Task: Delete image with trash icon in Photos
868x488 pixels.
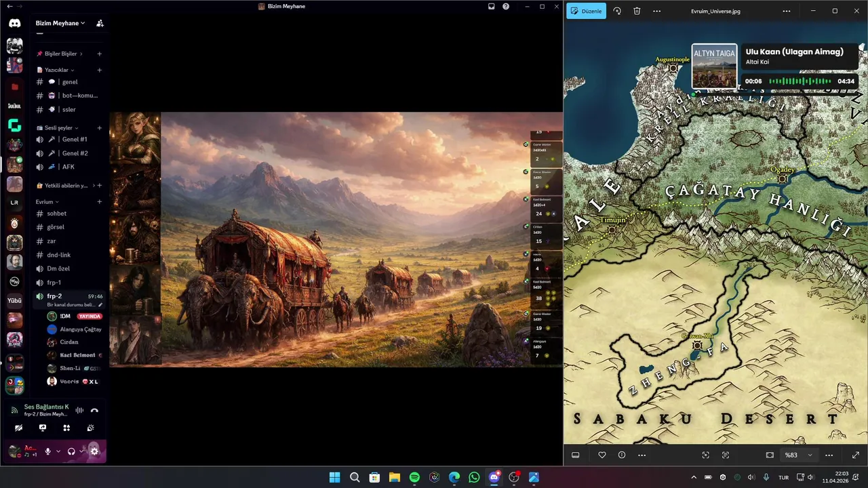Action: click(x=637, y=11)
